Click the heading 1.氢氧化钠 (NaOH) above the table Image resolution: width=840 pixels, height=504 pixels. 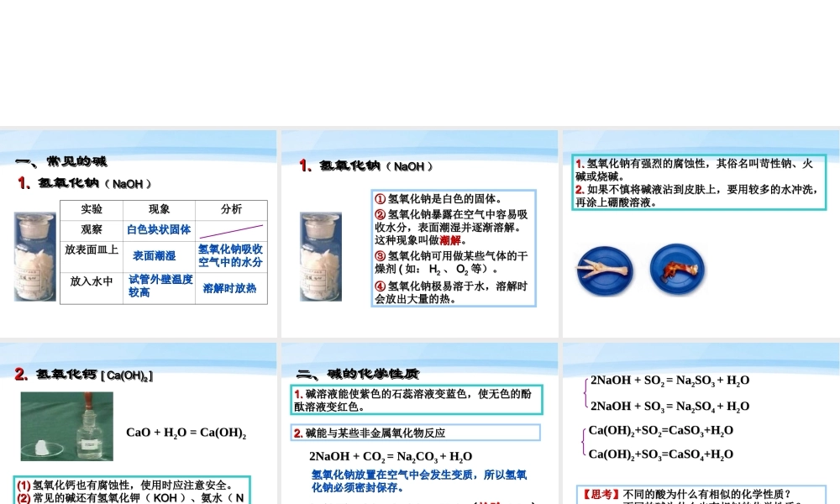click(x=85, y=184)
